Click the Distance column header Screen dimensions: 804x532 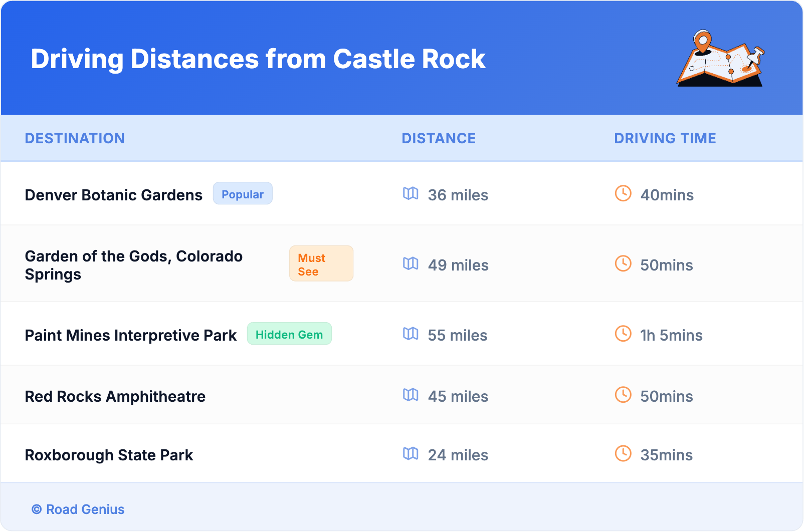(x=439, y=138)
